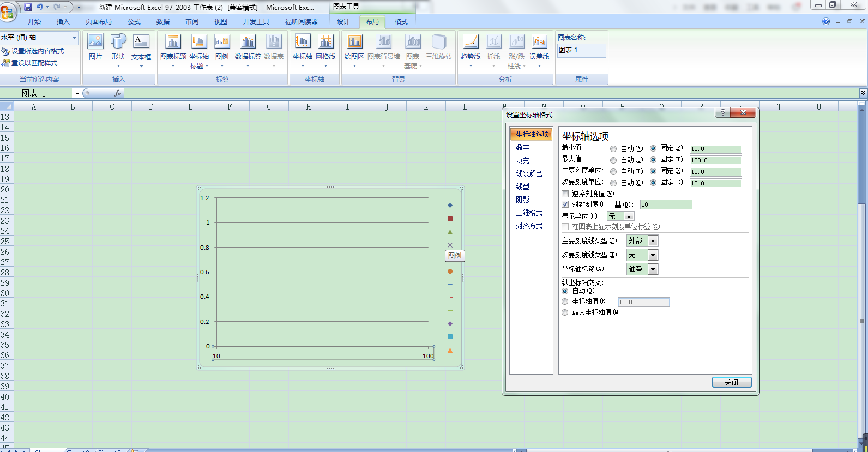
Task: Select Auto radio for major unit (主要刻度单位)
Action: coord(613,171)
